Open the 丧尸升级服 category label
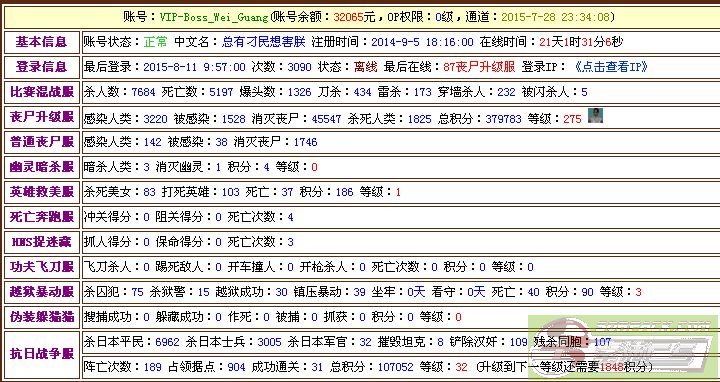This screenshot has height=382, width=720. click(x=42, y=117)
